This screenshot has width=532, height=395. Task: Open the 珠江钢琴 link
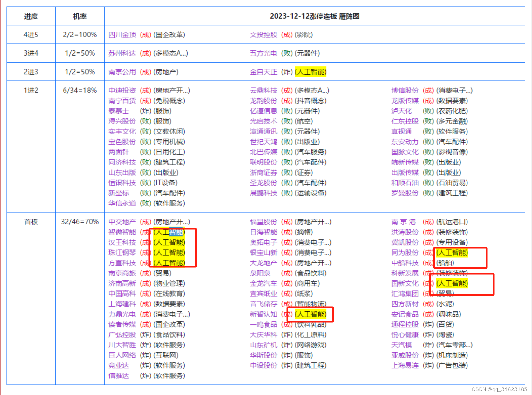click(x=122, y=253)
